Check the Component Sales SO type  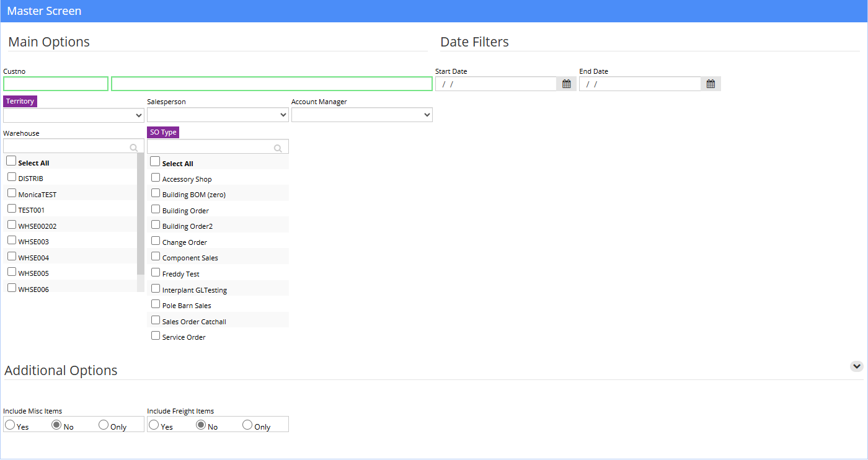pos(156,256)
